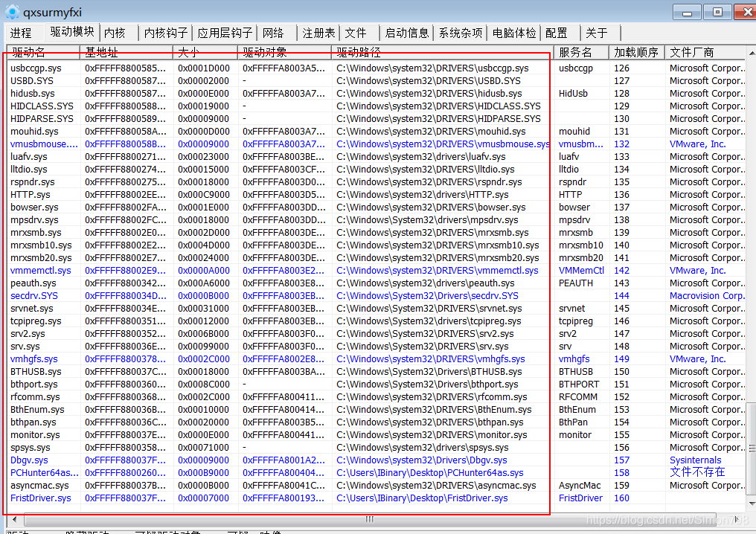Select the asyncmac.sys driver row
The height and width of the screenshot is (534, 756).
coord(377,486)
